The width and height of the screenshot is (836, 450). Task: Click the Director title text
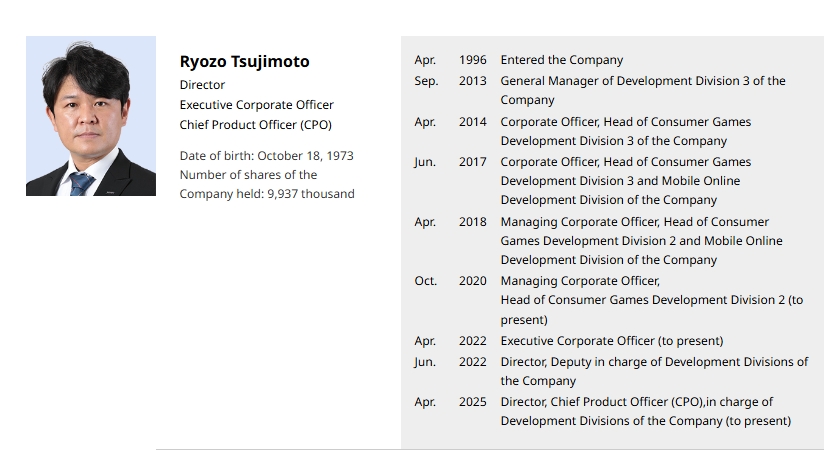[x=202, y=85]
